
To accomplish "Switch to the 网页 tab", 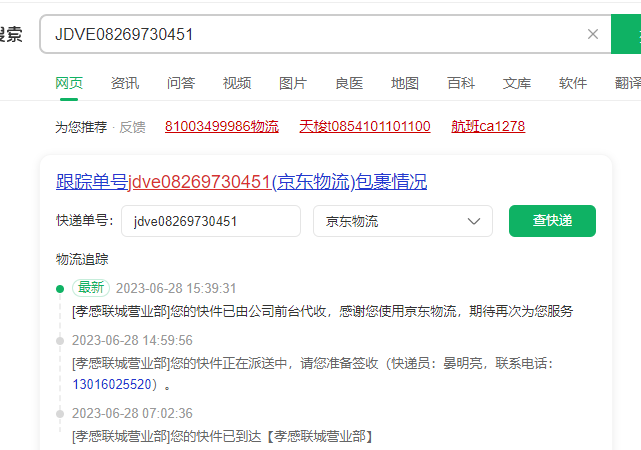I will 69,83.
